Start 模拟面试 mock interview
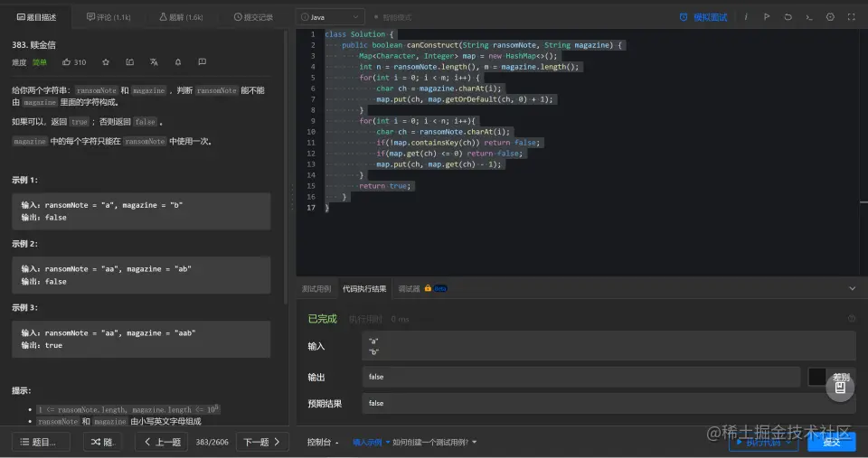 click(x=703, y=17)
